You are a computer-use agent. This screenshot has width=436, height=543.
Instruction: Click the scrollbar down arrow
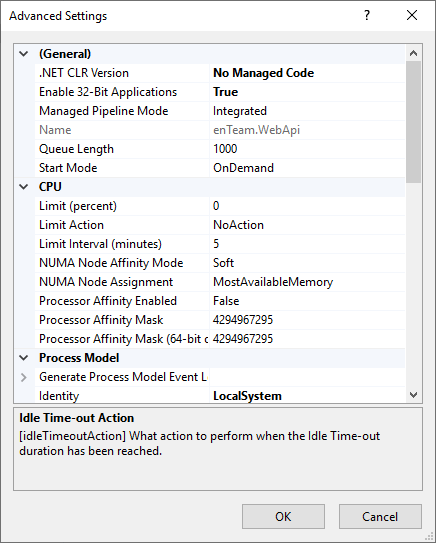point(413,394)
